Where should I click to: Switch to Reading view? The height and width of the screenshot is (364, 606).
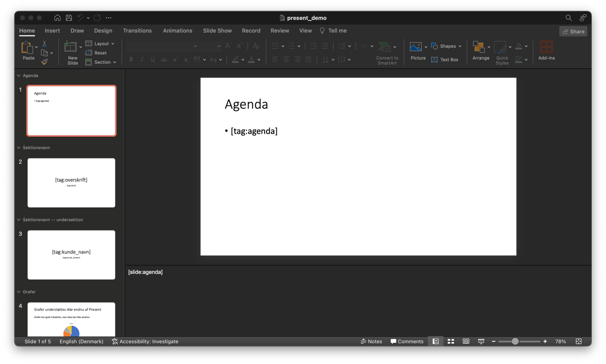(466, 341)
